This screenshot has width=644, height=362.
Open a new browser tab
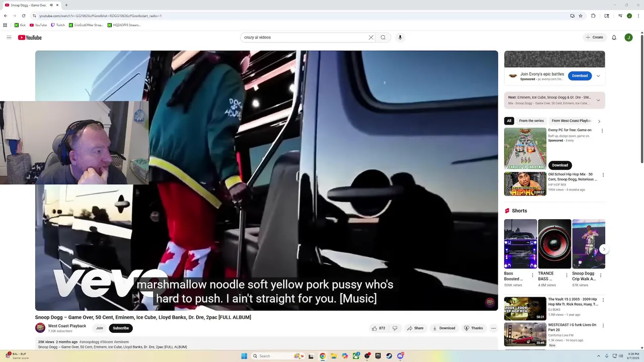point(66,5)
